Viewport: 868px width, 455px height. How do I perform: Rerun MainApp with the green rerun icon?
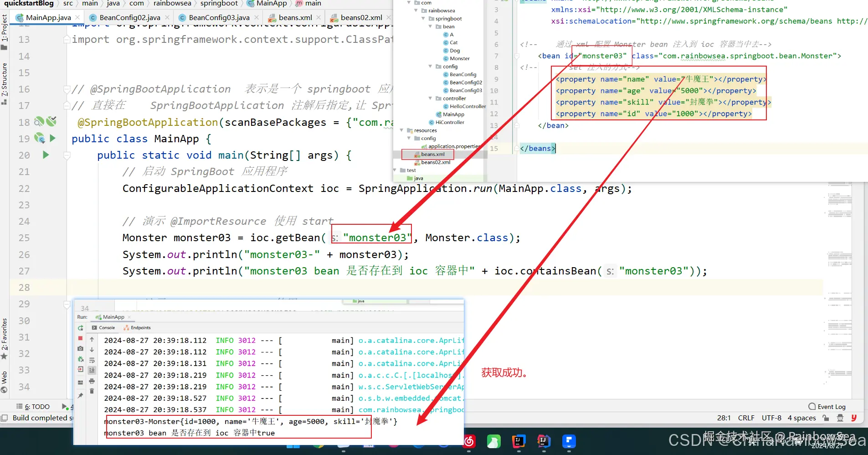point(81,328)
